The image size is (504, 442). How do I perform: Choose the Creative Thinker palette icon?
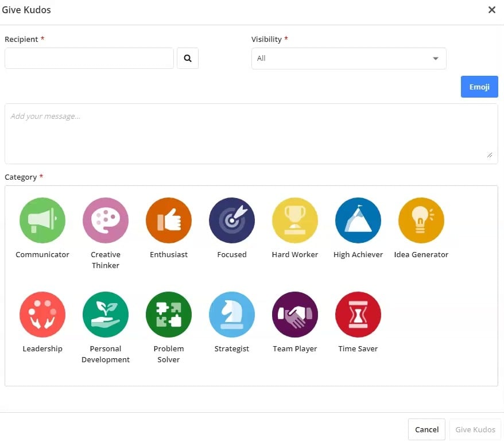(x=106, y=220)
